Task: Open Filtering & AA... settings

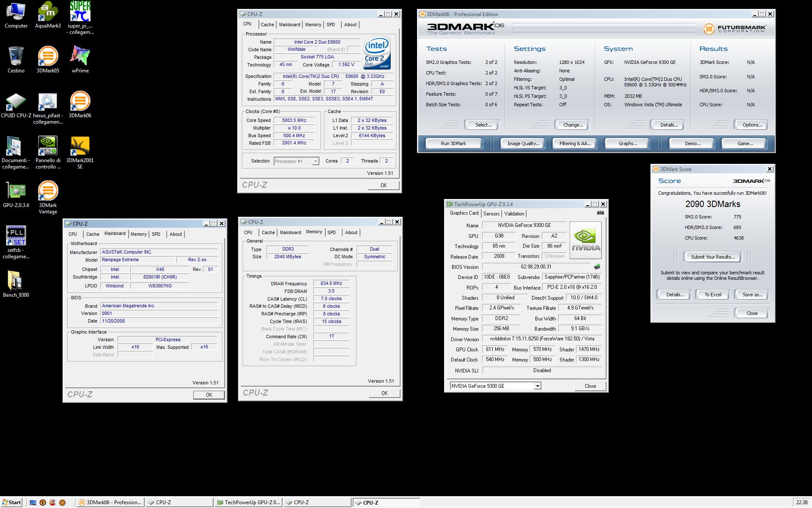Action: (575, 144)
